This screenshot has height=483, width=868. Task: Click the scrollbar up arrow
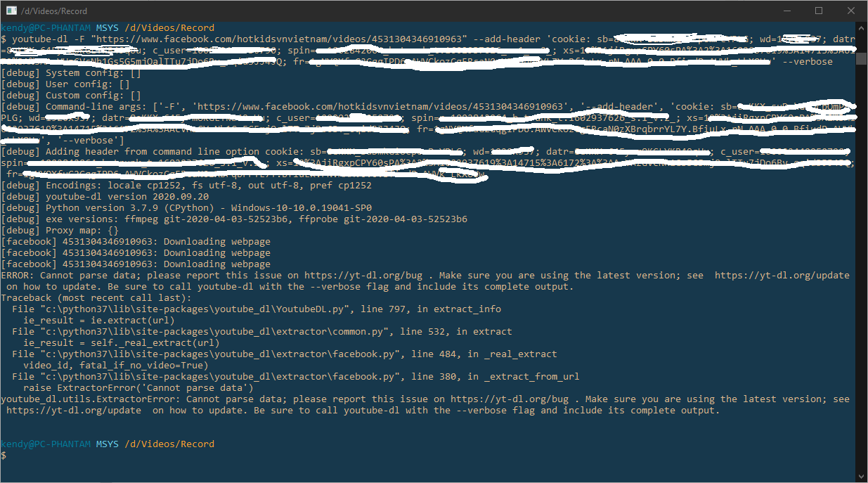pos(861,28)
